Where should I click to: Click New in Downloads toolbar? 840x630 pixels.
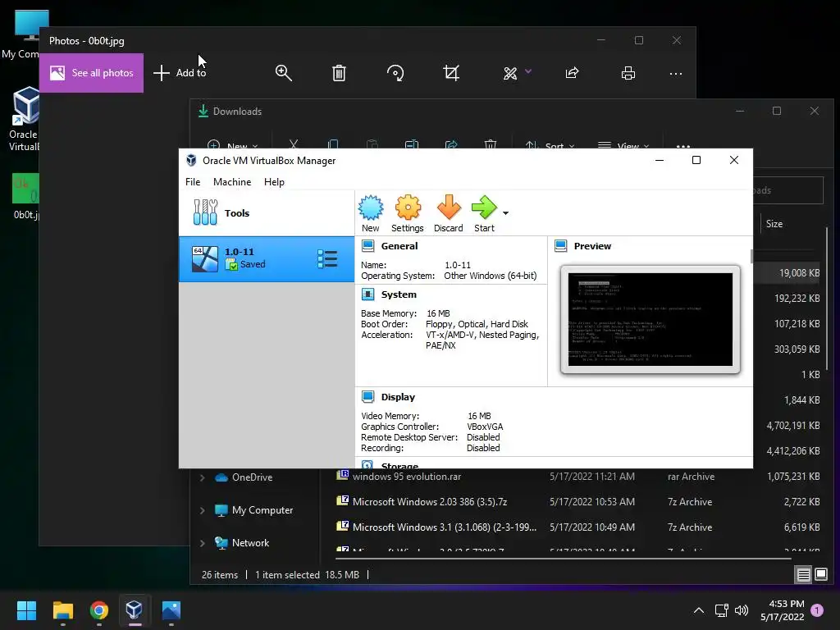pyautogui.click(x=232, y=145)
